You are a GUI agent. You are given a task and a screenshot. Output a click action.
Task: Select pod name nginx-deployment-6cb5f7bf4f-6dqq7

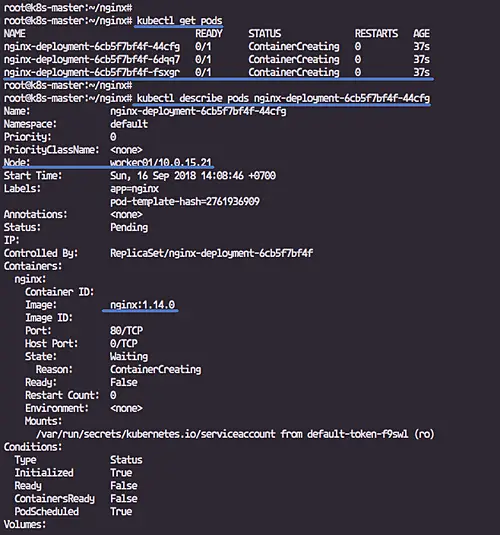click(92, 60)
